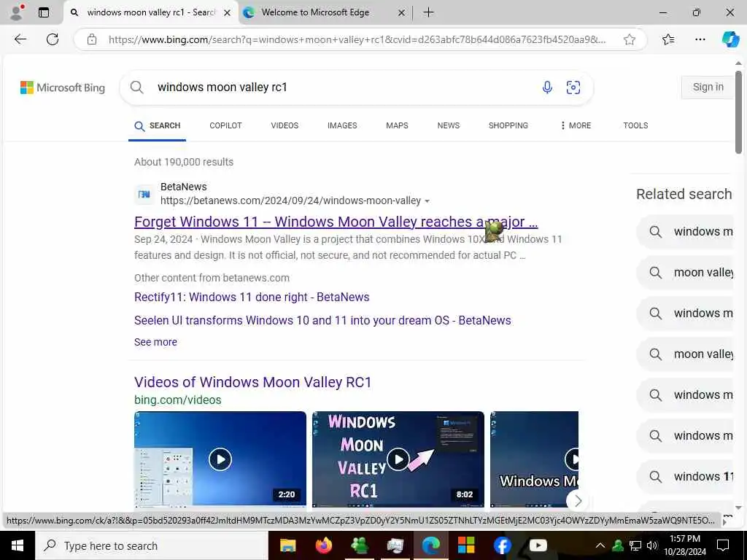The height and width of the screenshot is (560, 747).
Task: Go back with the browser back arrow
Action: pos(20,39)
